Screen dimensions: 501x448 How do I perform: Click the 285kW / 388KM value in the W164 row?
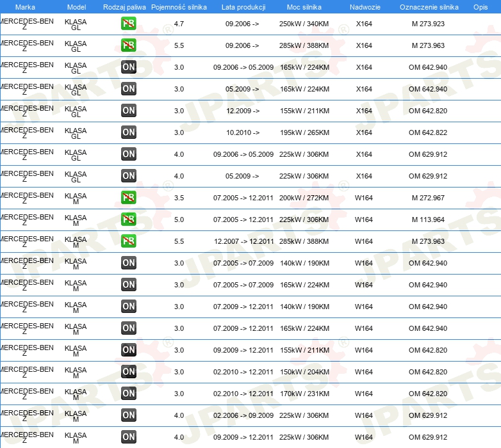pyautogui.click(x=304, y=241)
